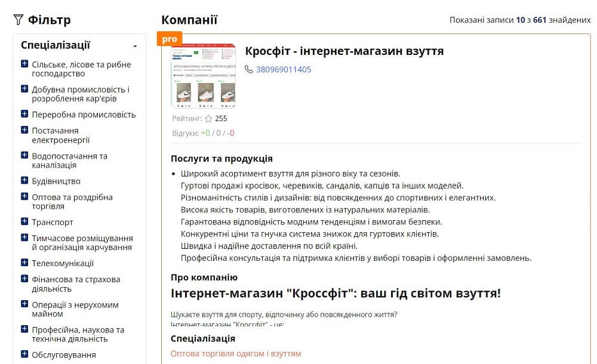Click plus icon next to Телекомунікації
Viewport: 597px width, 364px height.
[x=24, y=263]
